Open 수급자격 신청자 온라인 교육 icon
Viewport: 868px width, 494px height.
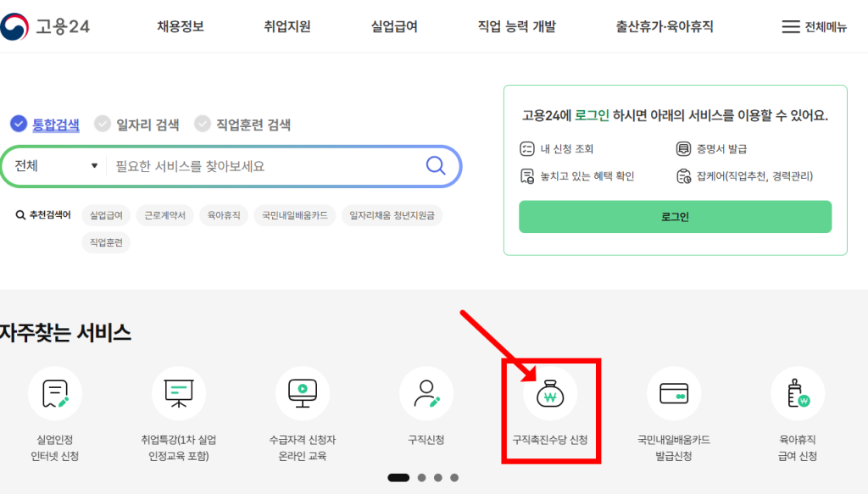tap(303, 394)
